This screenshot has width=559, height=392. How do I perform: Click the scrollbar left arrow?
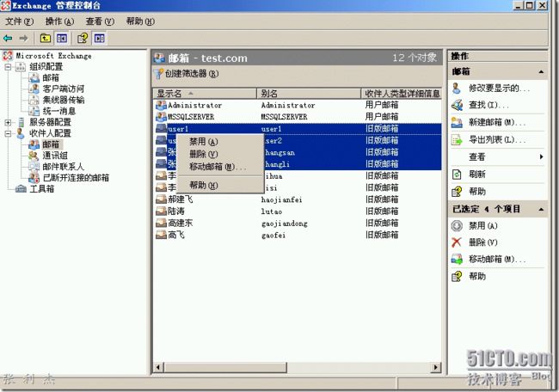(x=158, y=367)
